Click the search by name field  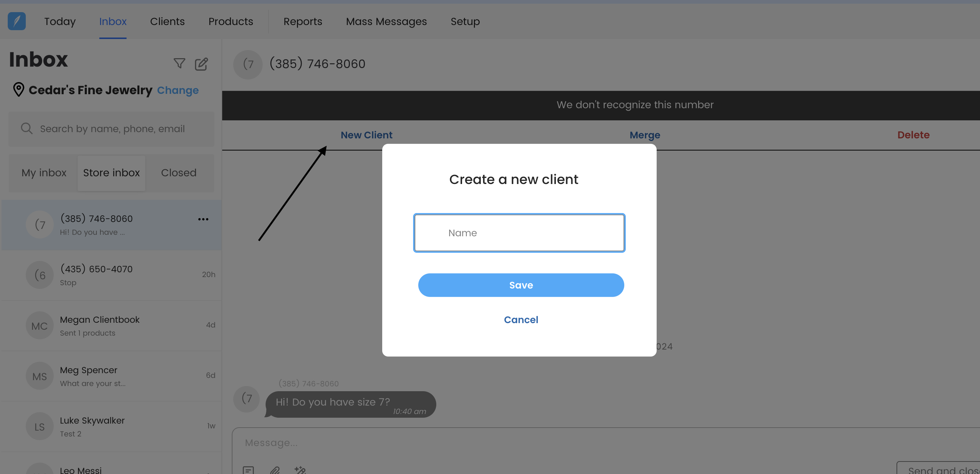click(112, 129)
